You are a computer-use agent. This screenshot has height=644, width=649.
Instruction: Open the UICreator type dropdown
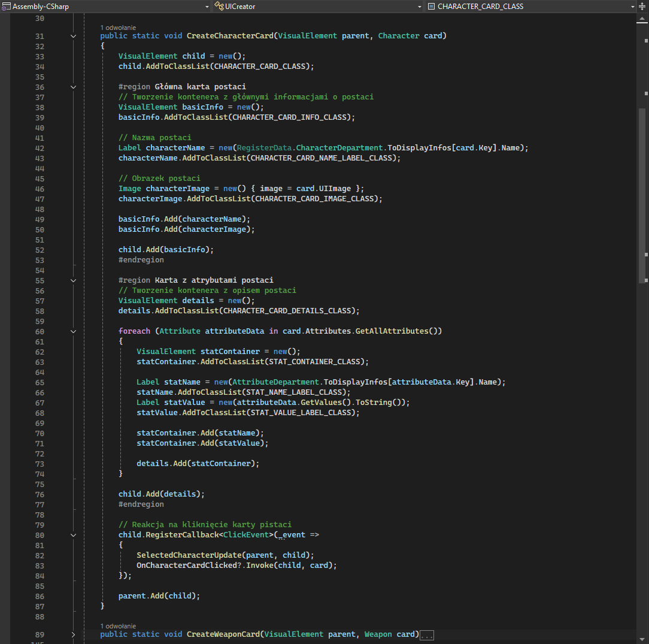(420, 6)
